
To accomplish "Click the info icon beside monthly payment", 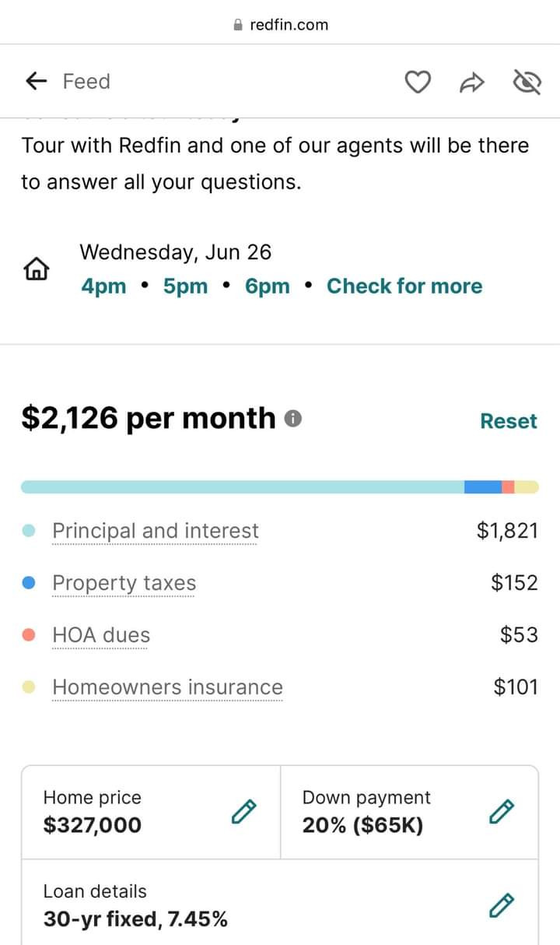I will click(x=293, y=419).
